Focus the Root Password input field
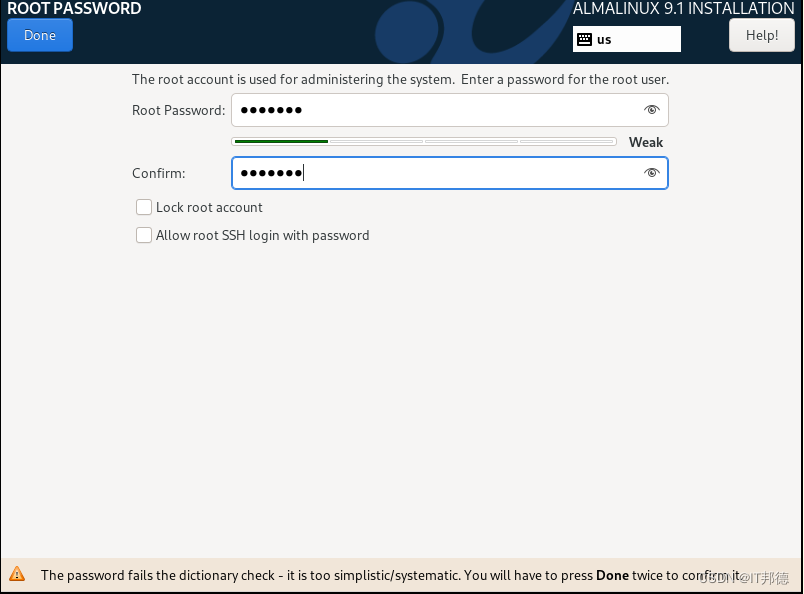Image resolution: width=804 pixels, height=594 pixels. pyautogui.click(x=450, y=110)
